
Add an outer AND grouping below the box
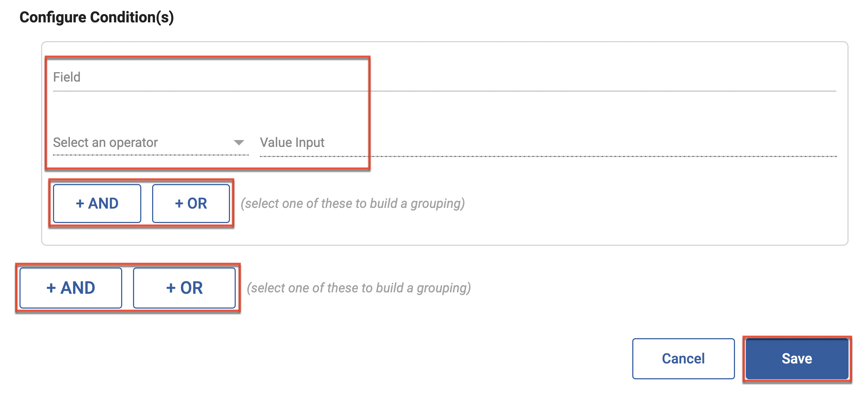pos(71,288)
